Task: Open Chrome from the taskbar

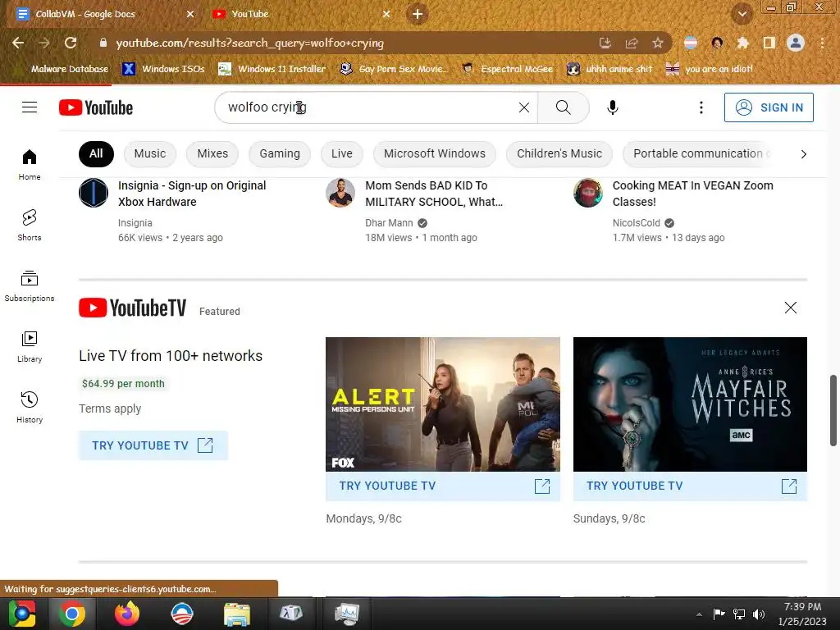Action: click(x=72, y=614)
